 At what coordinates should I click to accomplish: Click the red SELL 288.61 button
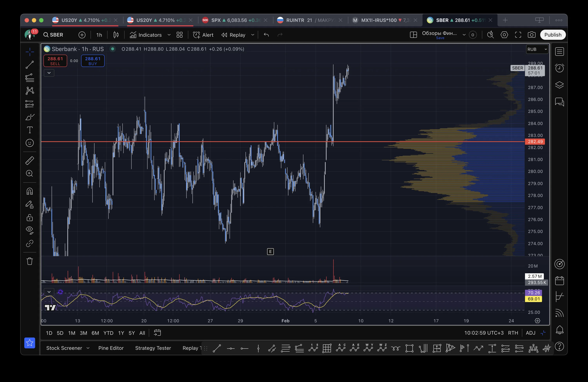(x=55, y=61)
